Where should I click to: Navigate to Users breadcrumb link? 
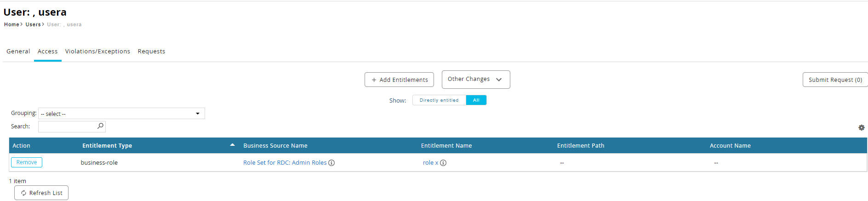tap(33, 25)
